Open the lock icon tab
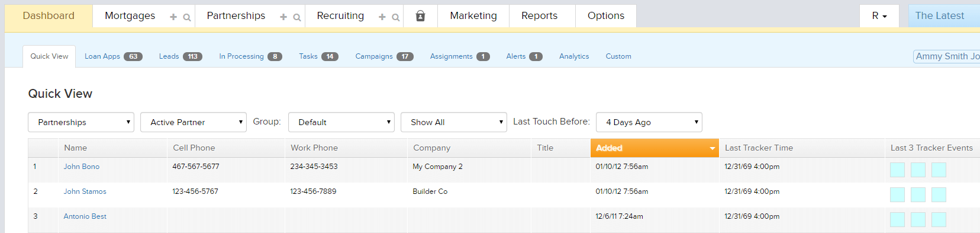The height and width of the screenshot is (233, 980). [420, 16]
